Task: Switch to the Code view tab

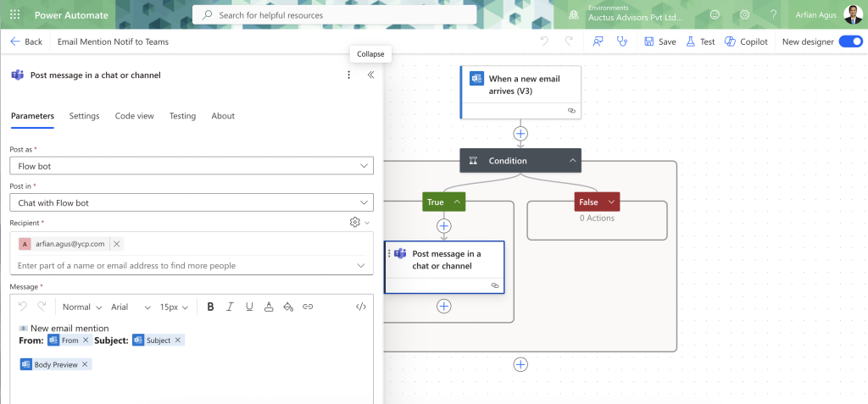Action: [135, 116]
